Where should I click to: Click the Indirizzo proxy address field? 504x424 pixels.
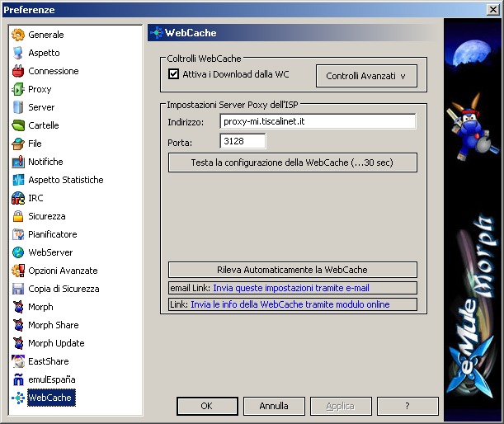(318, 122)
